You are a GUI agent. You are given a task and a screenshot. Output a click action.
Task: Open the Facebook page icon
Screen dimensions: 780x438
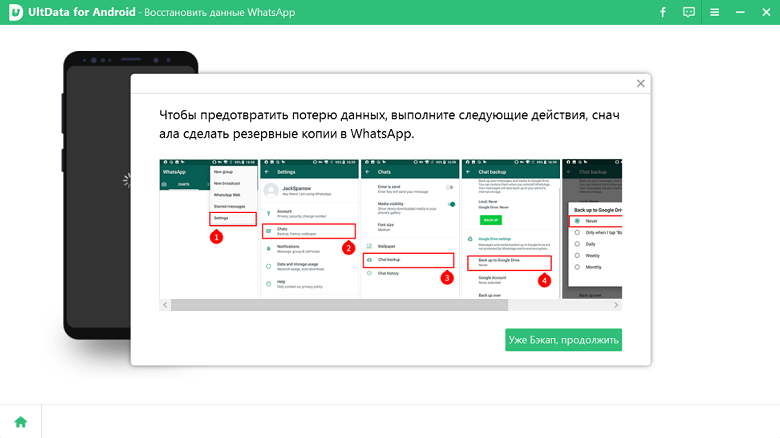[663, 12]
